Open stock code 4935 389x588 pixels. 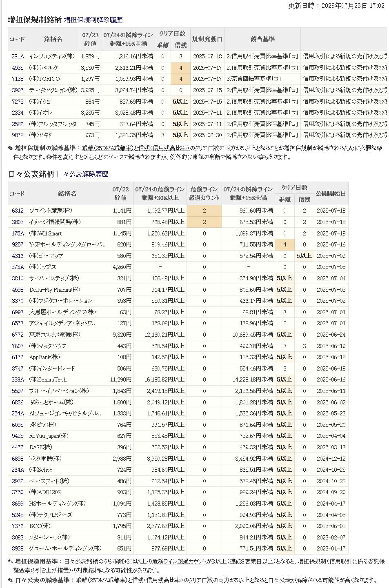18,68
